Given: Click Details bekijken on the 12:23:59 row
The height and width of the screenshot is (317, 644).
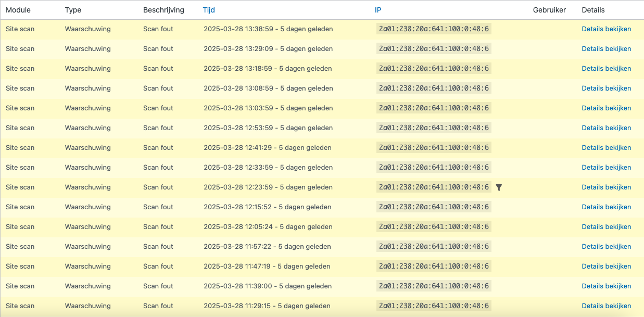Looking at the screenshot, I should [x=606, y=187].
